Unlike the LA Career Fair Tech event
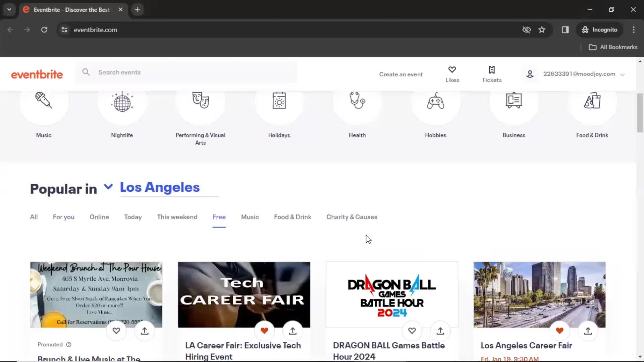The image size is (644, 362). pyautogui.click(x=264, y=331)
